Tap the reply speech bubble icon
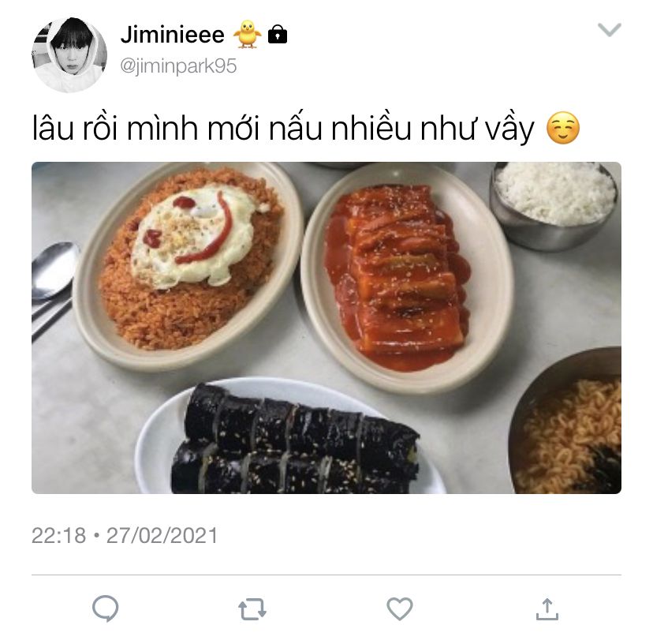Screen dimensions: 653x644 click(106, 608)
